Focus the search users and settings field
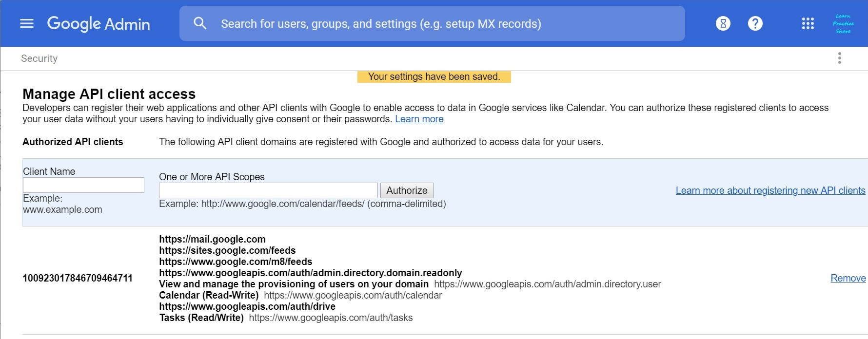The image size is (868, 339). 432,23
